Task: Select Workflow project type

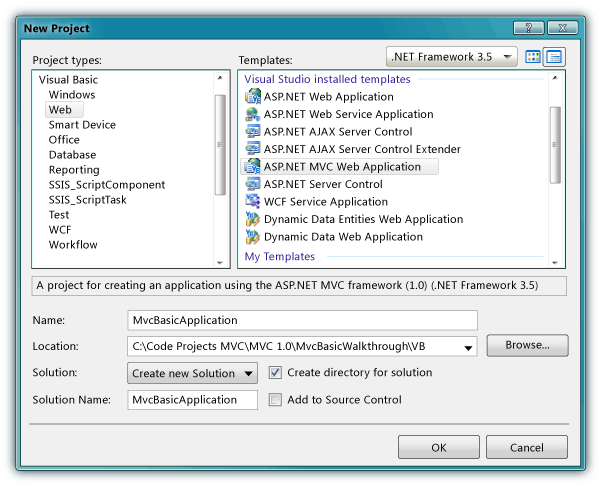Action: [73, 245]
